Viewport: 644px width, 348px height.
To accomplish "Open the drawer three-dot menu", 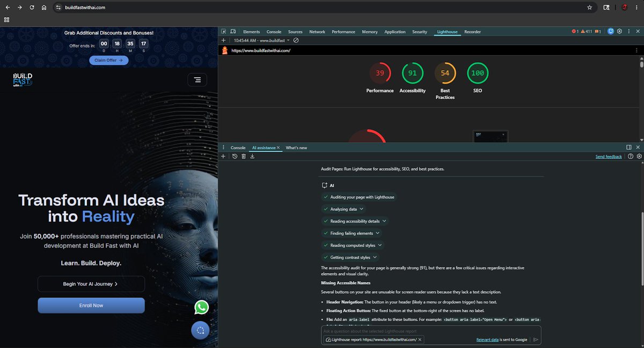I will 223,147.
